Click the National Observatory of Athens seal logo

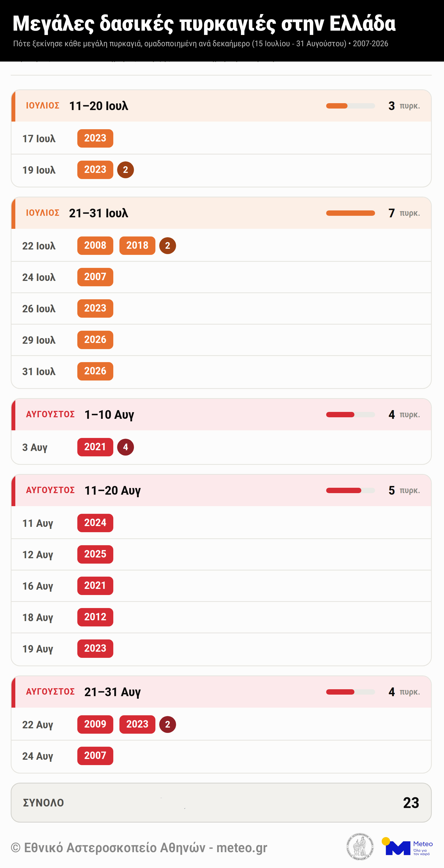pos(360,846)
